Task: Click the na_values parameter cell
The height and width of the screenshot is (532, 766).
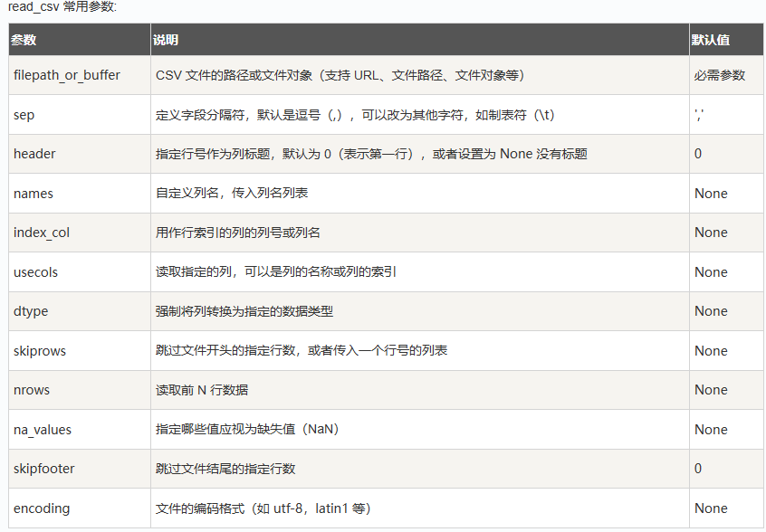Action: coord(43,430)
